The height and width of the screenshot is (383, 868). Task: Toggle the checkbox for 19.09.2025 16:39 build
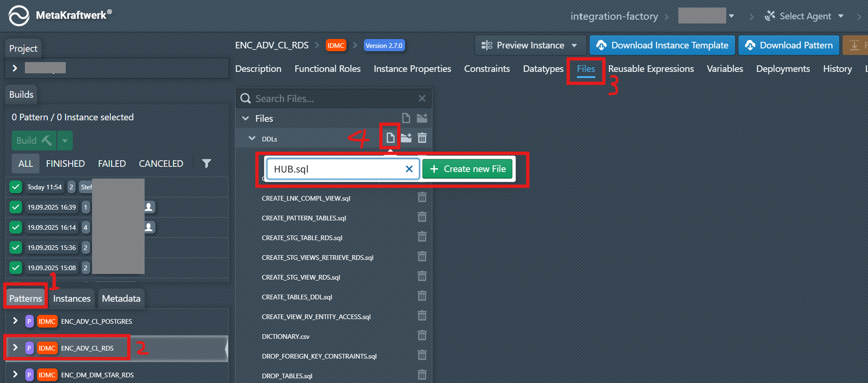click(x=15, y=207)
